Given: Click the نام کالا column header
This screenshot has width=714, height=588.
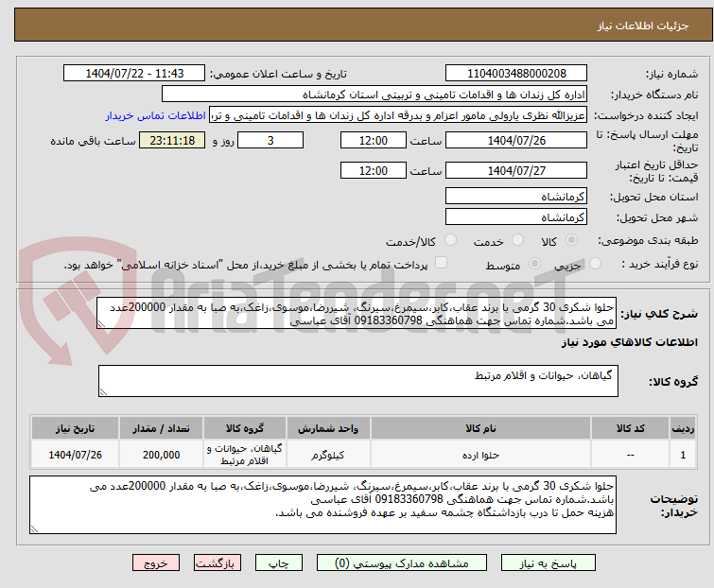Looking at the screenshot, I should pos(480,428).
